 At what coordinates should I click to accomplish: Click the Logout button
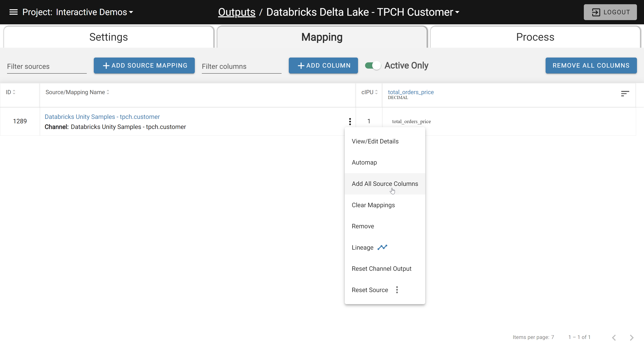(610, 12)
